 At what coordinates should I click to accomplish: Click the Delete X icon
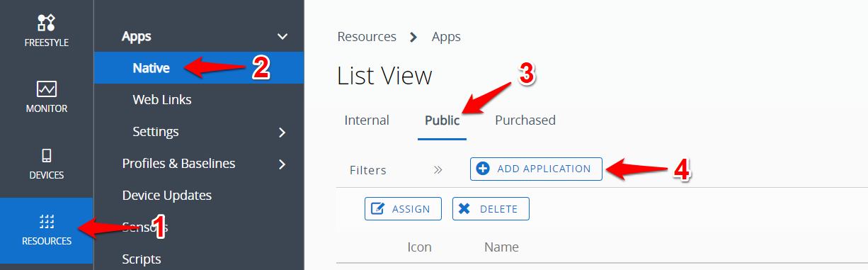click(464, 208)
